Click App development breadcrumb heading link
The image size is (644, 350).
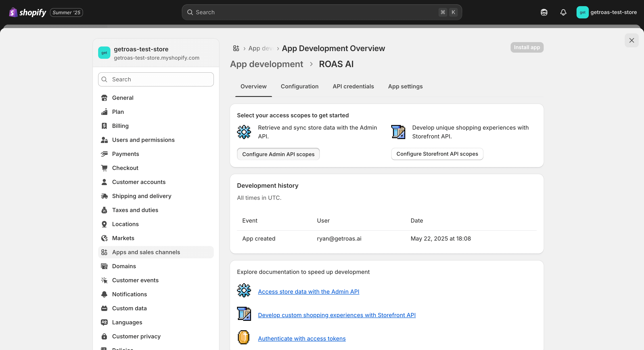click(x=267, y=64)
